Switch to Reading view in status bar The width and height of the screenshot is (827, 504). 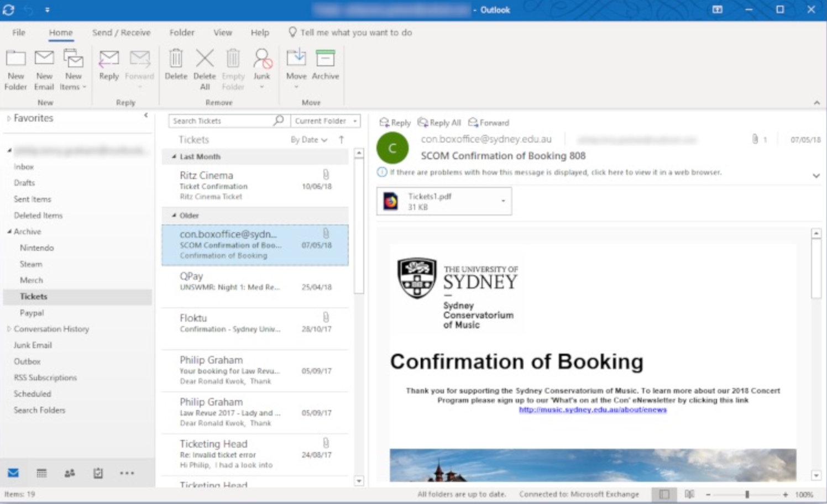tap(689, 494)
